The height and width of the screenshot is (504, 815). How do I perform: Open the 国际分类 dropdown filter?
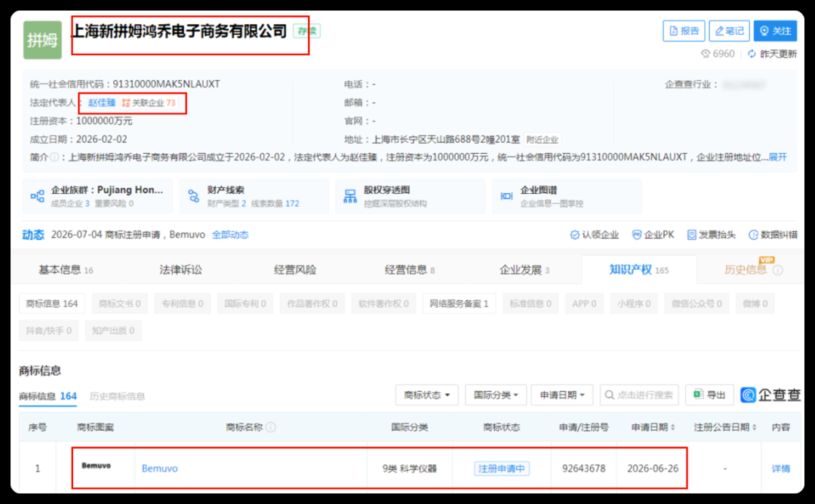495,395
